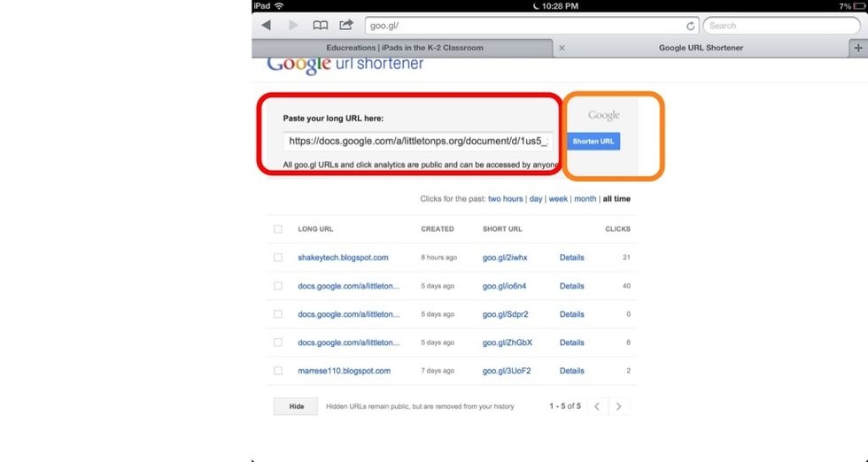Tap the Wi-Fi icon in status bar
Screen dimensions: 868x462
pyautogui.click(x=279, y=5)
